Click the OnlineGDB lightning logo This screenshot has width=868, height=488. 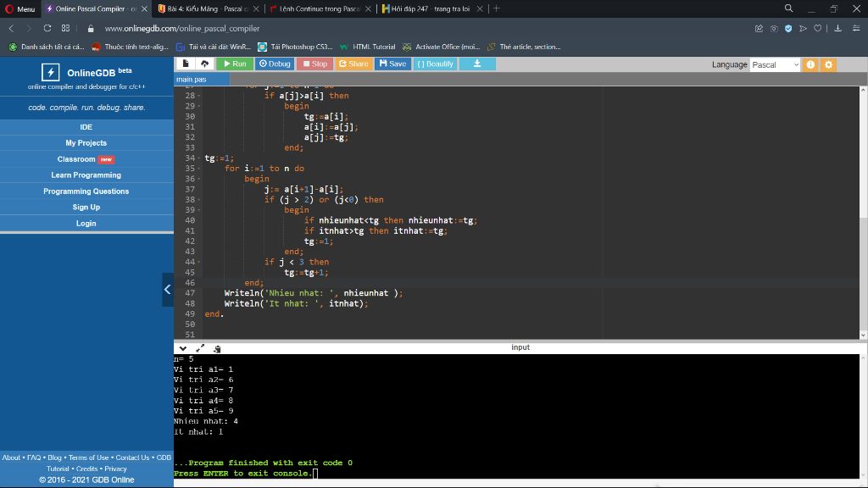pyautogui.click(x=50, y=72)
